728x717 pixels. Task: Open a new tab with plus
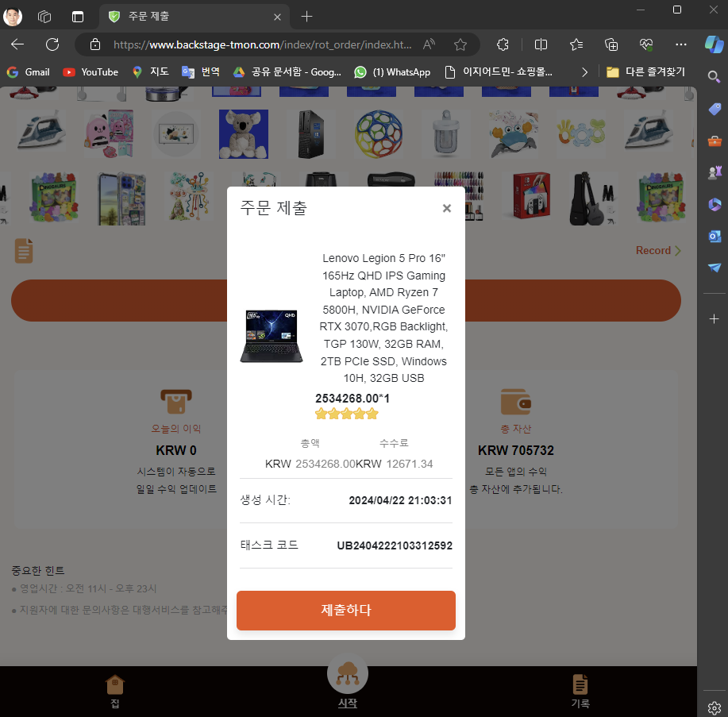click(306, 17)
